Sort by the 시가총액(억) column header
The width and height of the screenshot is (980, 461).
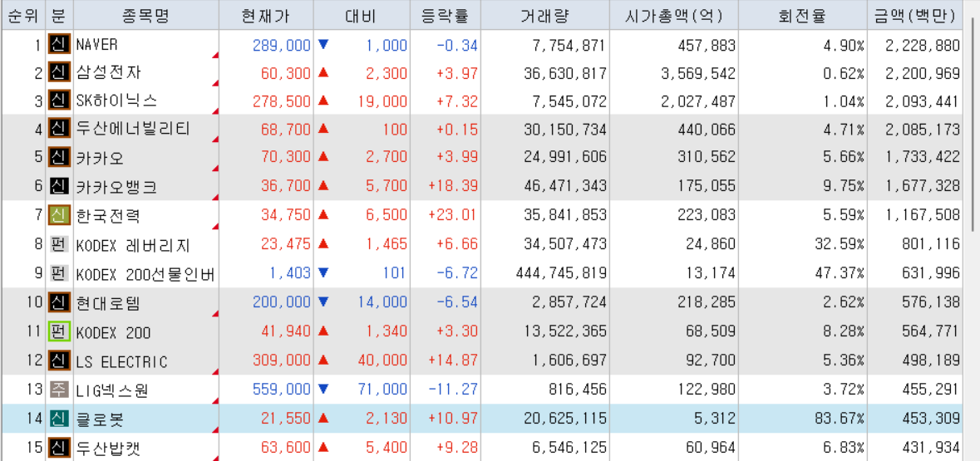coord(674,17)
